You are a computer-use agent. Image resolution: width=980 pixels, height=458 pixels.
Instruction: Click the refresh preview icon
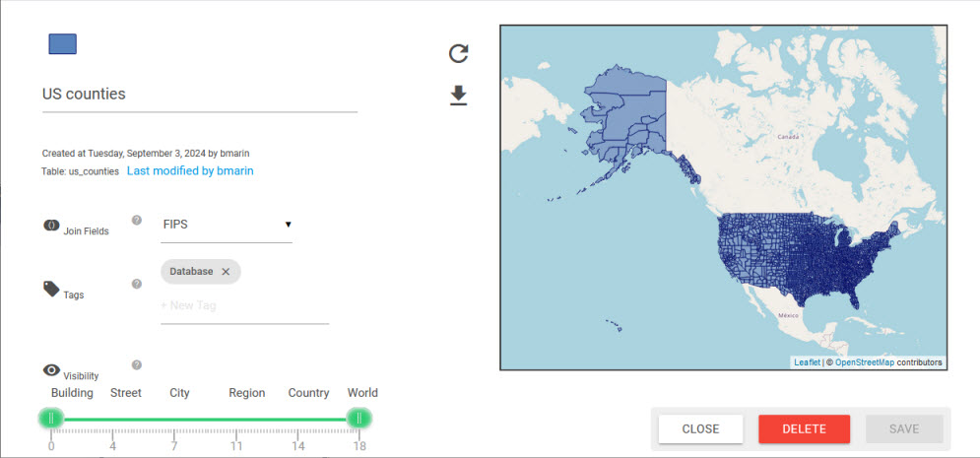point(459,54)
